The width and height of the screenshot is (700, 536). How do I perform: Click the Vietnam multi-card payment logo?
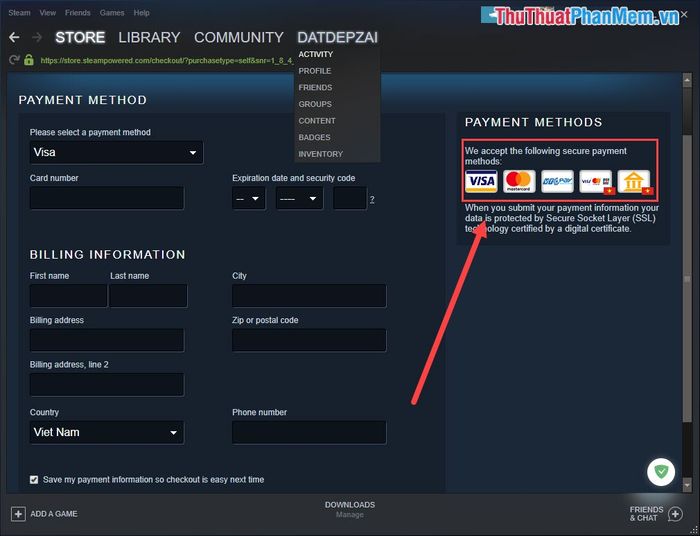[x=596, y=182]
